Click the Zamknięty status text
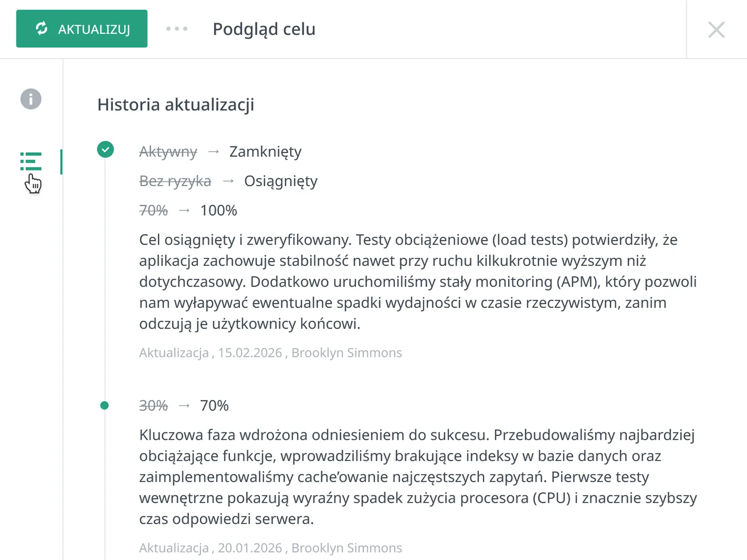Screen dimensions: 747x560 pyautogui.click(x=265, y=152)
